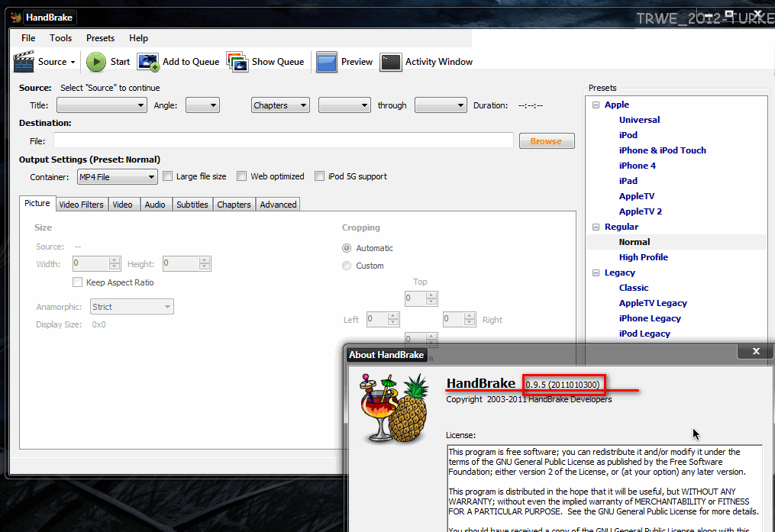
Task: Open the Source dropdown arrow
Action: tap(73, 63)
